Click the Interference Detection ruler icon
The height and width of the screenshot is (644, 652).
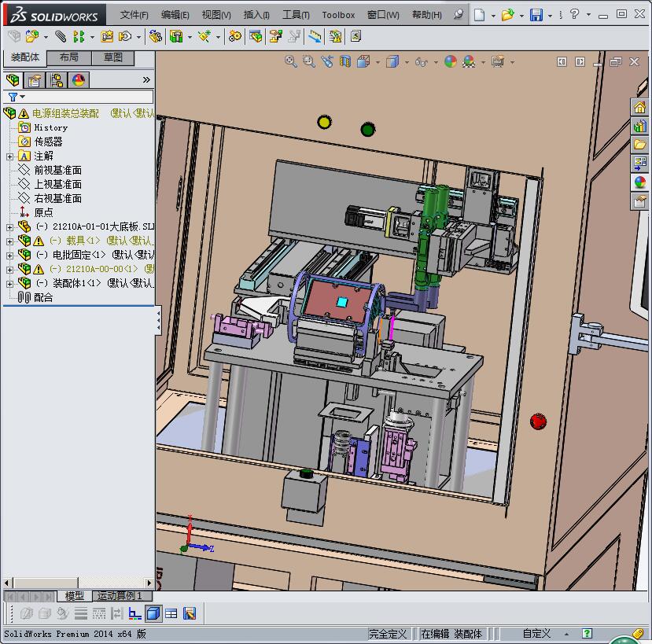(315, 37)
